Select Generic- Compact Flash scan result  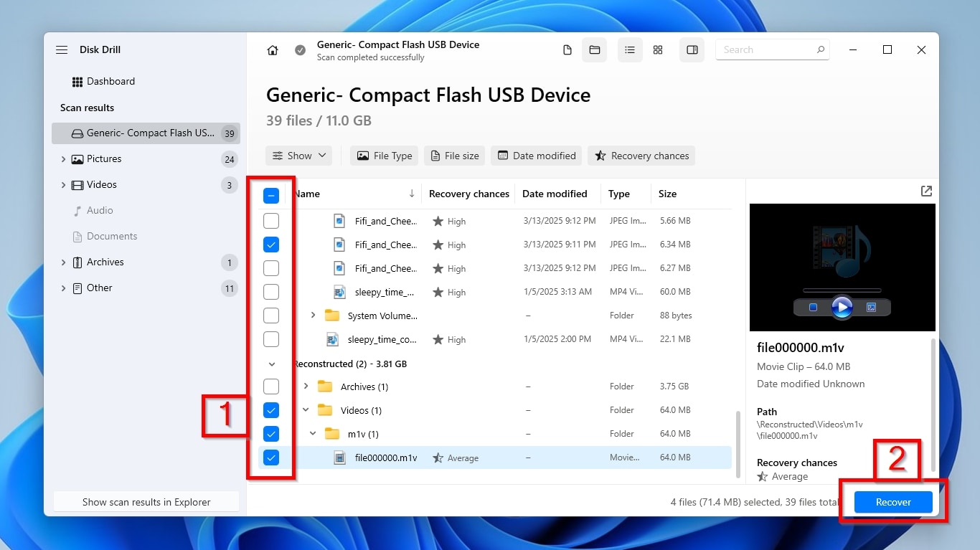coord(146,133)
